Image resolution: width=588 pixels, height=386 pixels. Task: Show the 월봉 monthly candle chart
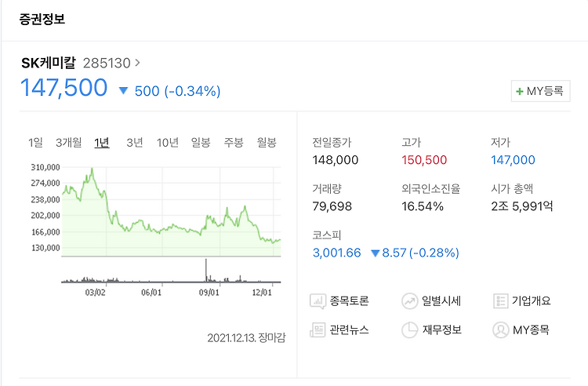[267, 142]
